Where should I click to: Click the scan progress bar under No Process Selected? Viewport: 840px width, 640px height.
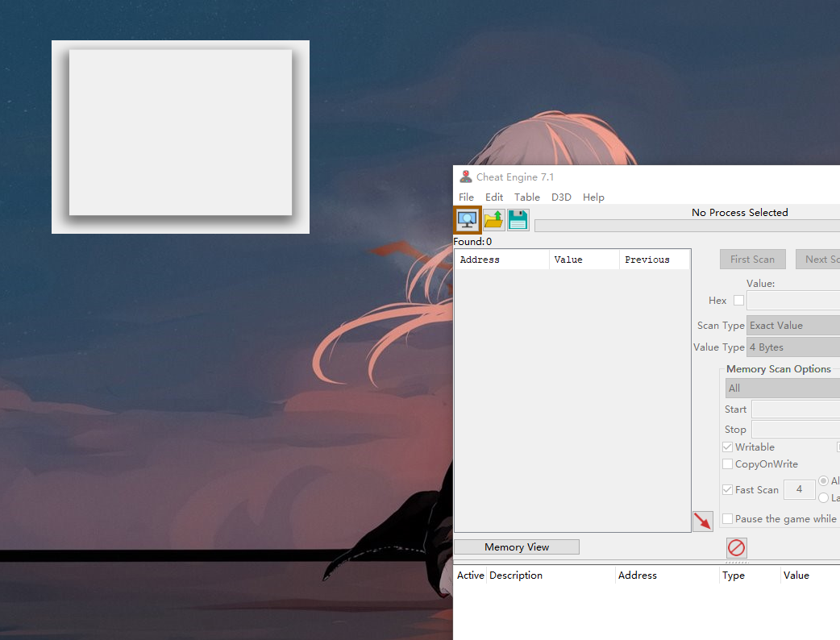coord(688,226)
